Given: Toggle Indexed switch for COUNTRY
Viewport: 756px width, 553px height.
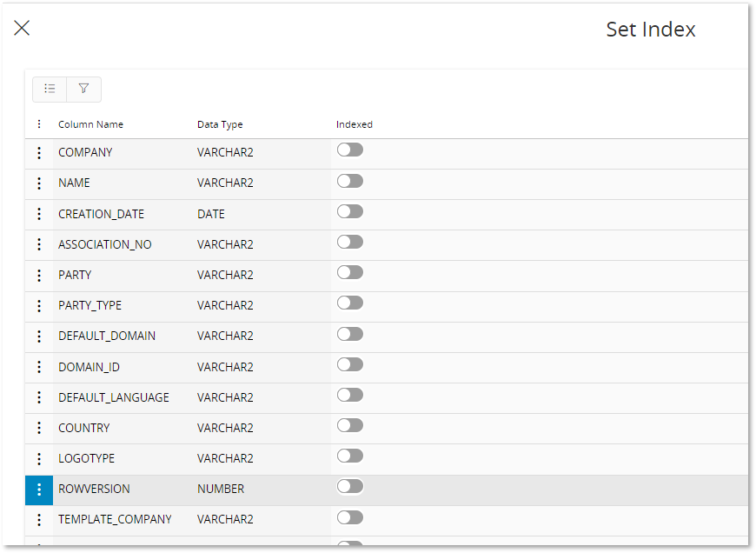Looking at the screenshot, I should point(350,425).
